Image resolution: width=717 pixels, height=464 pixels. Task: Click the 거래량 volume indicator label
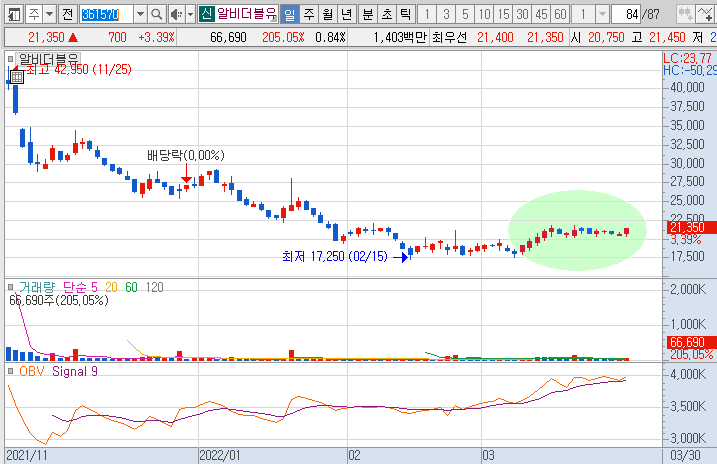point(37,287)
